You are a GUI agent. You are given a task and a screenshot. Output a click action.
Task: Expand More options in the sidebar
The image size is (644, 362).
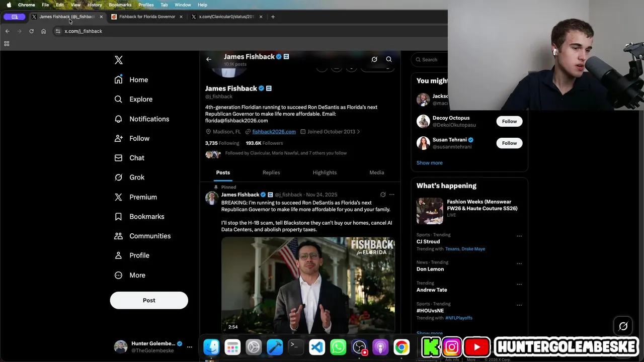(130, 275)
